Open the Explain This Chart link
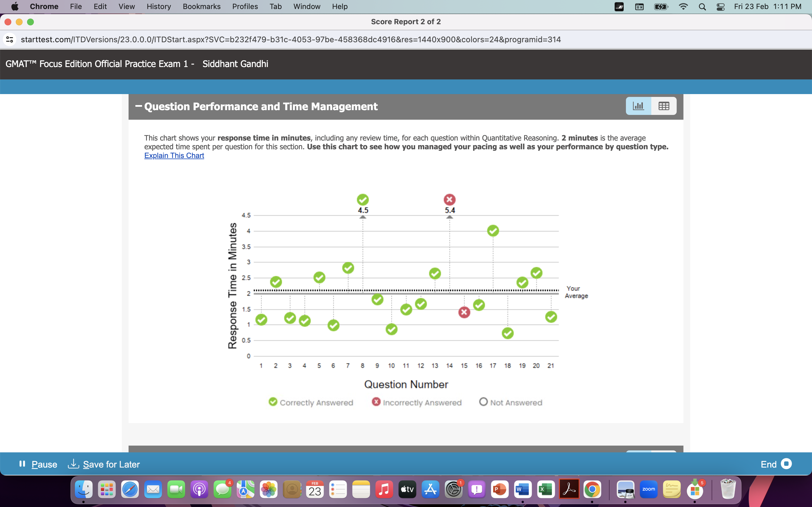This screenshot has height=507, width=812. (174, 155)
